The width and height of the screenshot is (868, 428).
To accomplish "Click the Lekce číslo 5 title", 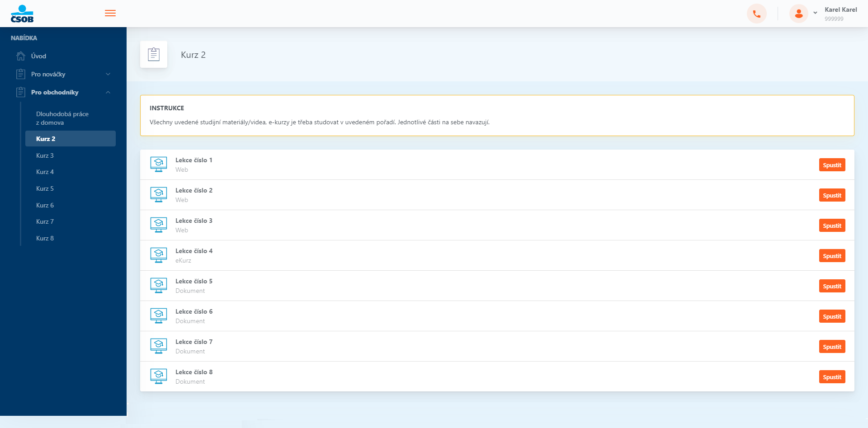I will 193,281.
